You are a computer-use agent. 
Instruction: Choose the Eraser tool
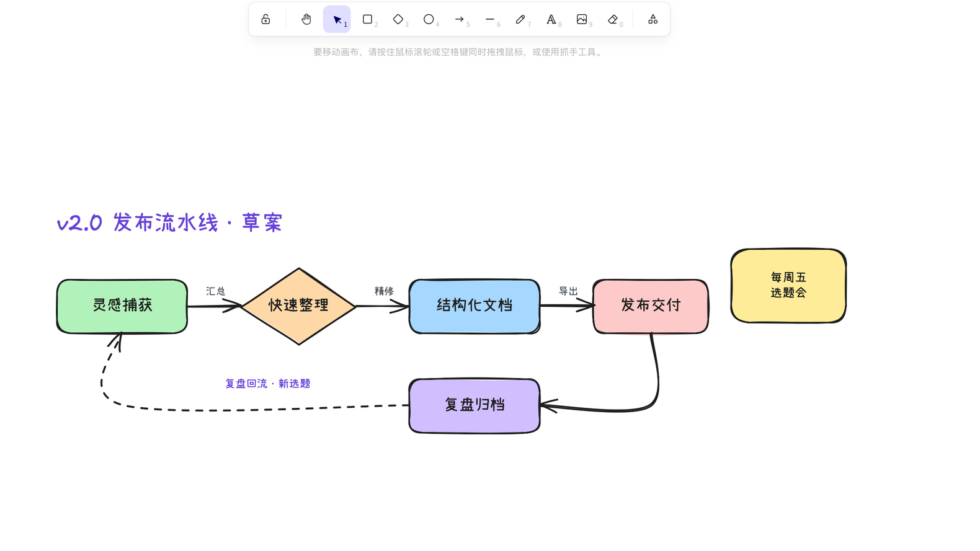[x=613, y=19]
